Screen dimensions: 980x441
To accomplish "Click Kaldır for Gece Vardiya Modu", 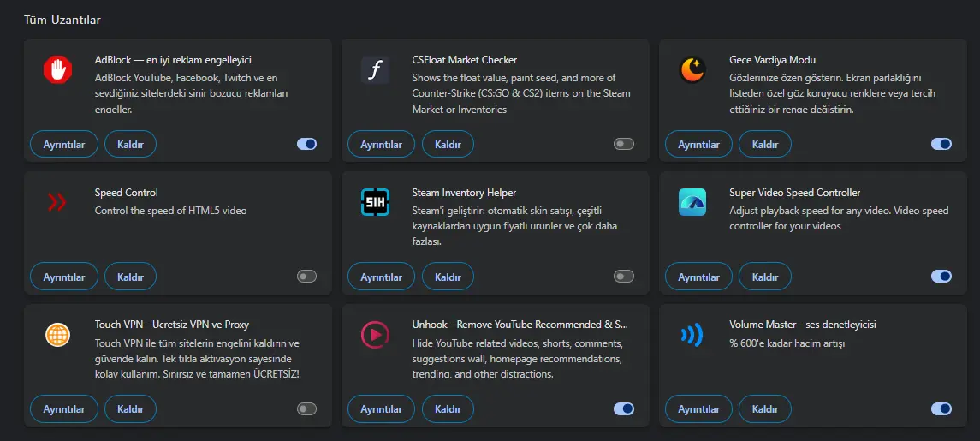I will pos(765,144).
